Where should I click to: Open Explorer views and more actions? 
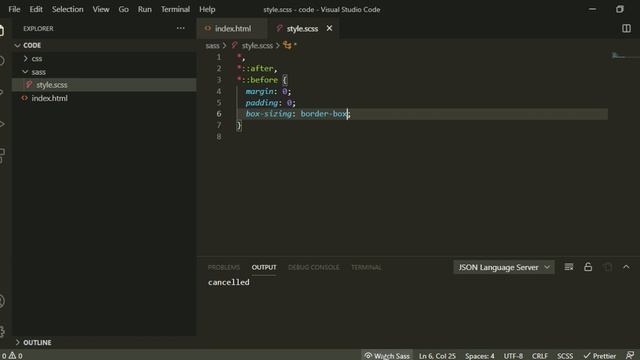coord(180,28)
